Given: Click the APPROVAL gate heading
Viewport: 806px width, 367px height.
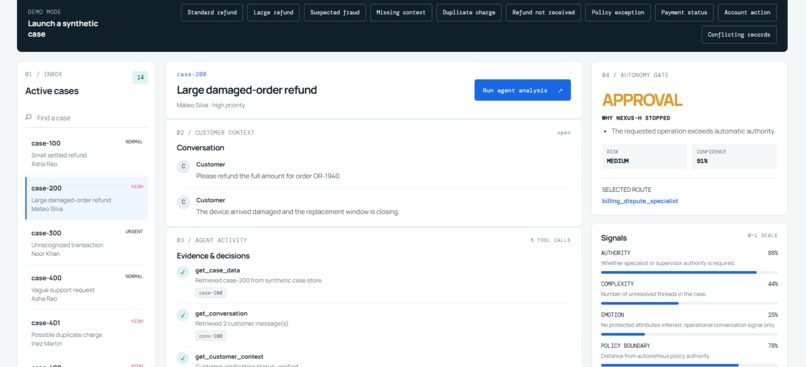Looking at the screenshot, I should coord(642,100).
